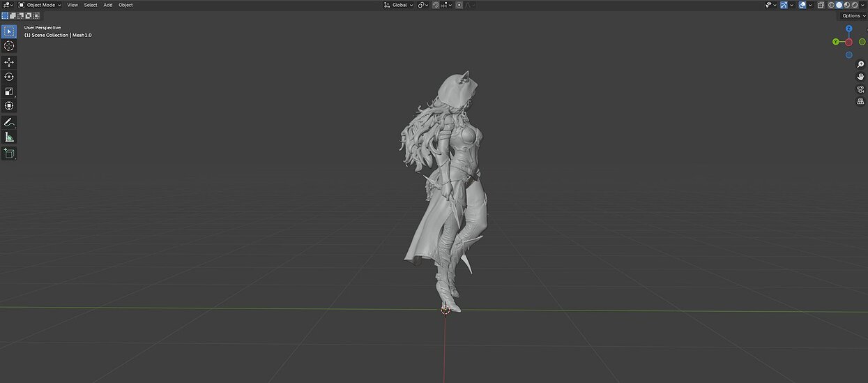Click the red X axis gizmo circle
Screen dimensions: 868x383
848,42
